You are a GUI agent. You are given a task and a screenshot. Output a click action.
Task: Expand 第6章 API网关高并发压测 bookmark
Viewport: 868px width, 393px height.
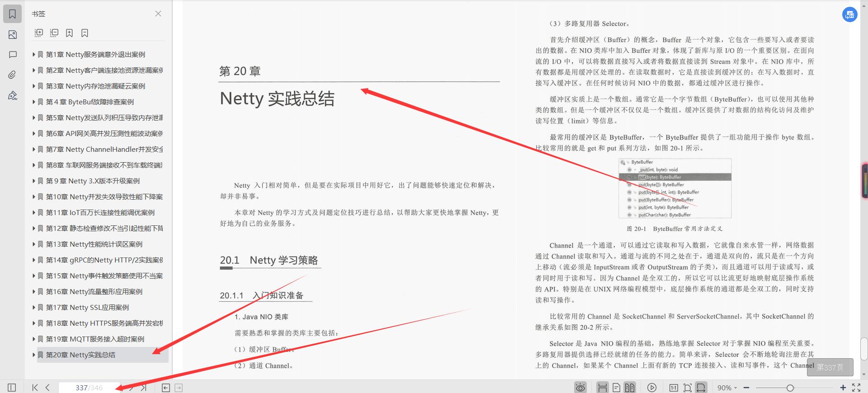(x=33, y=133)
